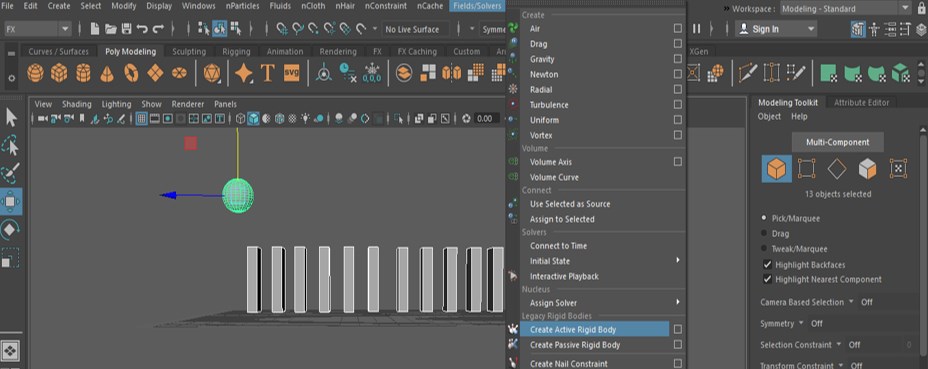The image size is (928, 369).
Task: Select Tweak/Marquee radio option
Action: 764,249
